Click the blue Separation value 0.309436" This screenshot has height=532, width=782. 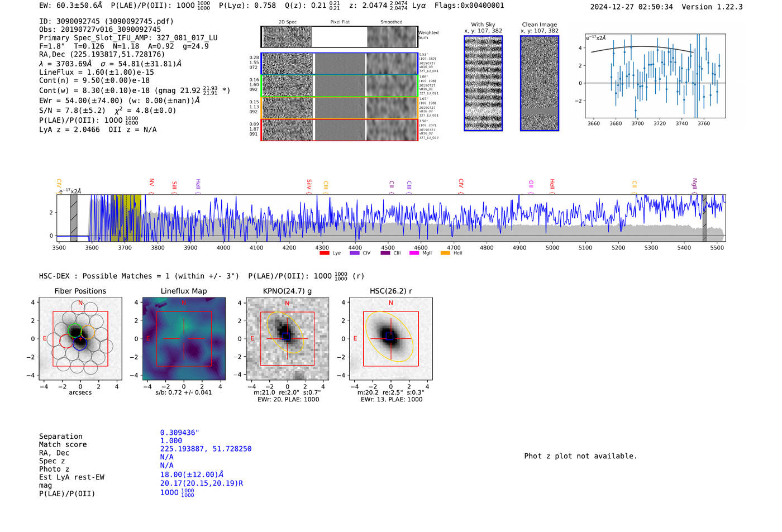pyautogui.click(x=180, y=433)
